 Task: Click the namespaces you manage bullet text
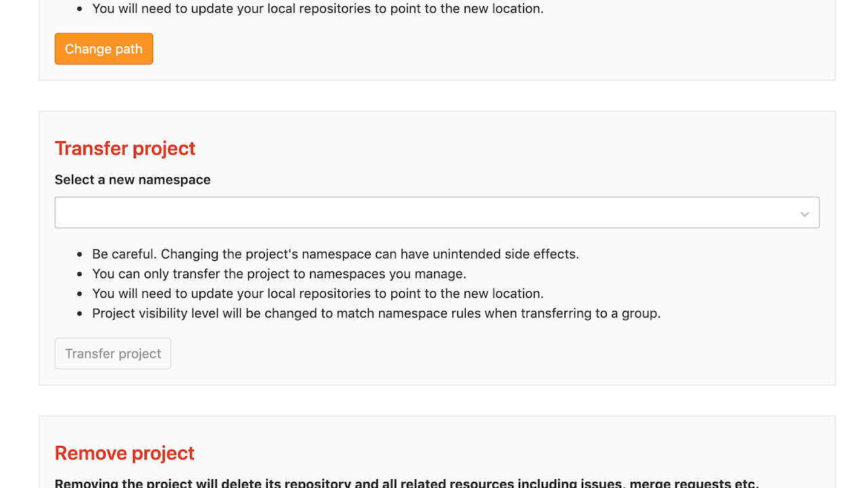tap(279, 274)
